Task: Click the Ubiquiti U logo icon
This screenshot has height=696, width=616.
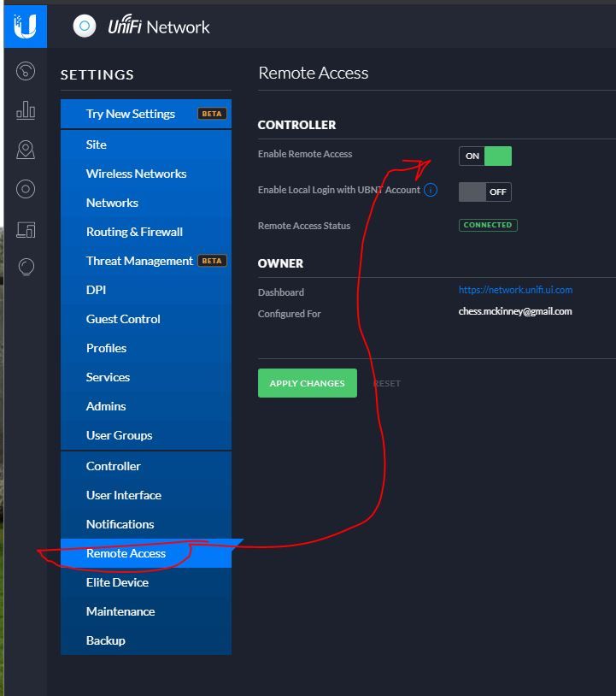Action: pyautogui.click(x=26, y=27)
